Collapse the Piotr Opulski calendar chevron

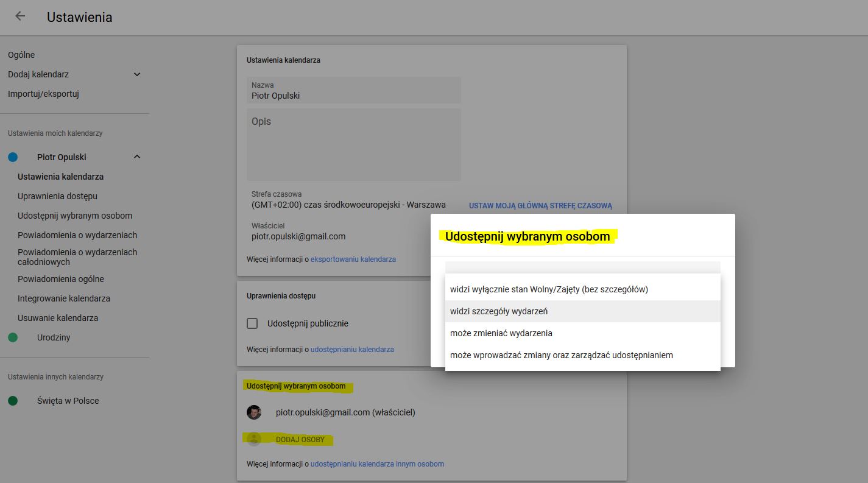coord(137,157)
